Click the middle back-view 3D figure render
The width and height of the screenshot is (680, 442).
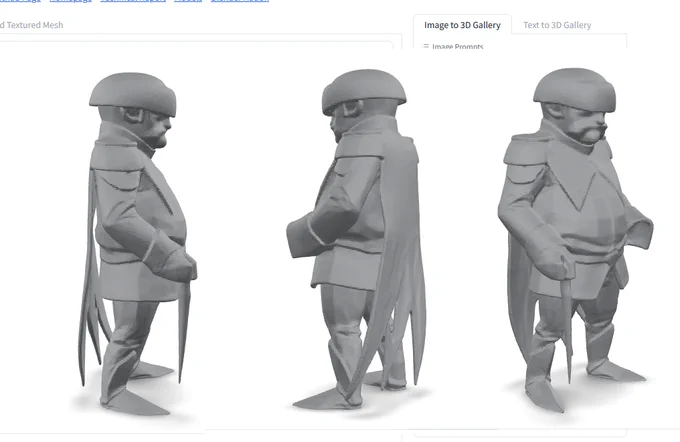[x=357, y=239]
